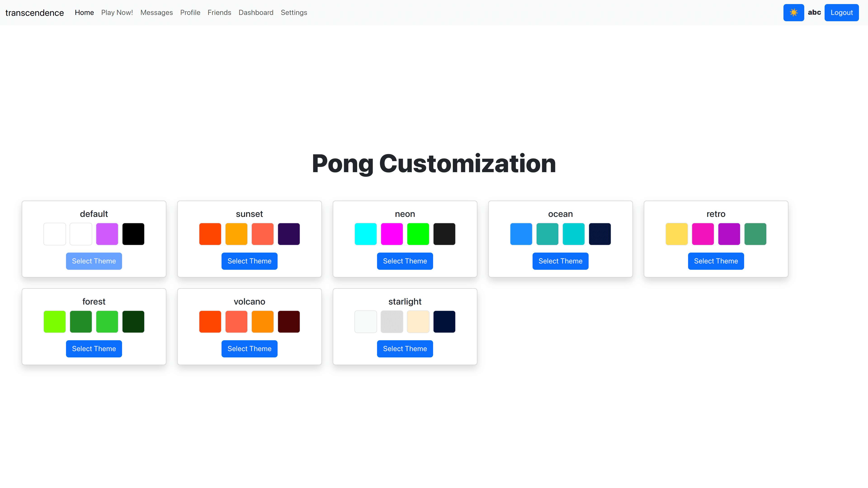Viewport: 868px width, 488px height.
Task: Toggle the sun light/dark mode button
Action: [793, 12]
